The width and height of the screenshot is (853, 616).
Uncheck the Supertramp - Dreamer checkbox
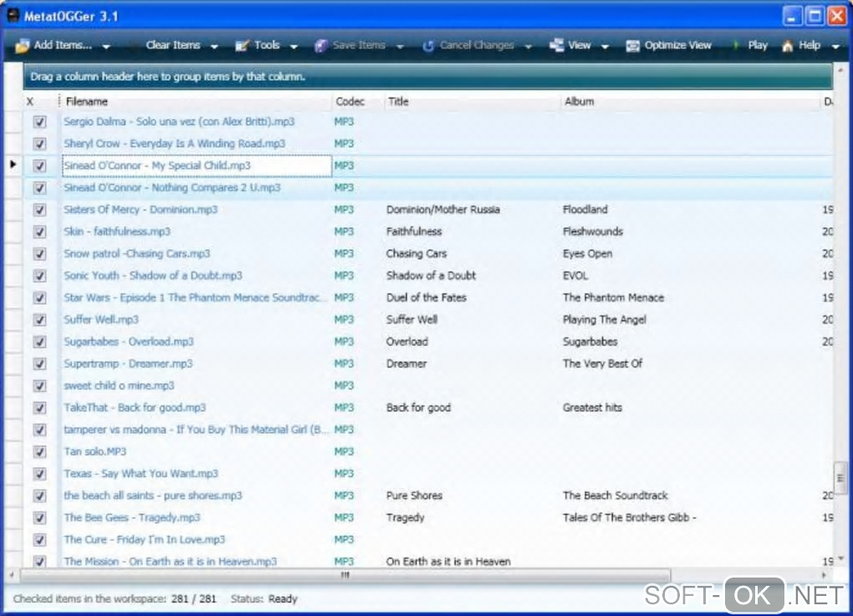pos(39,364)
